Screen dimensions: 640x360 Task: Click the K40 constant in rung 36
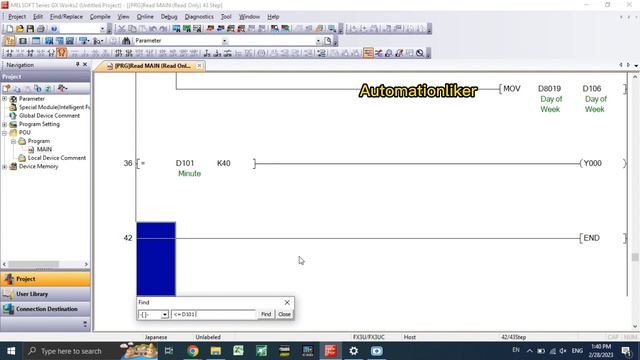pos(224,163)
